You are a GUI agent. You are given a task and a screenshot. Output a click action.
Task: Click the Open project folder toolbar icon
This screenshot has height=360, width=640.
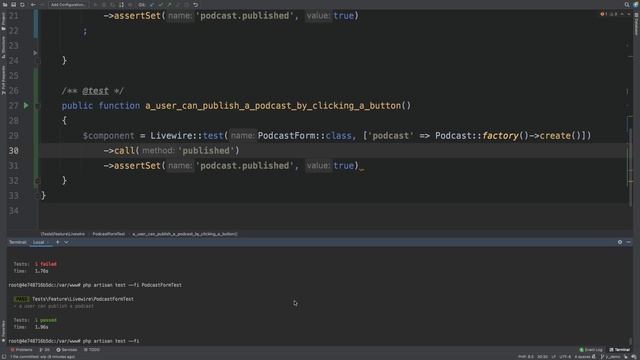click(x=5, y=4)
